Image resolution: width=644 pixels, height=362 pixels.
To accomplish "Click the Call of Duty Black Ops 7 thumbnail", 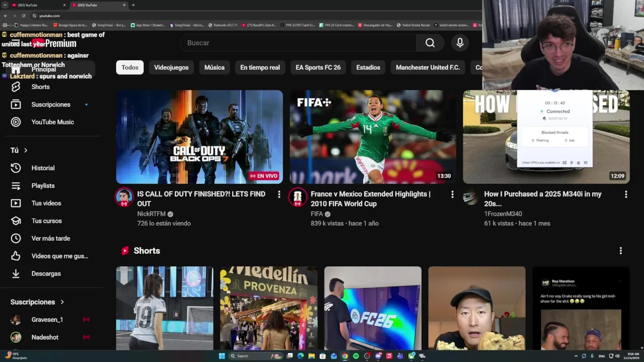I will [x=199, y=137].
